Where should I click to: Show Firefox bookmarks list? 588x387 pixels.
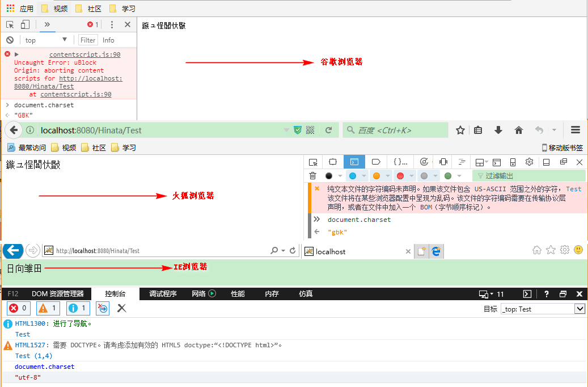(x=478, y=131)
